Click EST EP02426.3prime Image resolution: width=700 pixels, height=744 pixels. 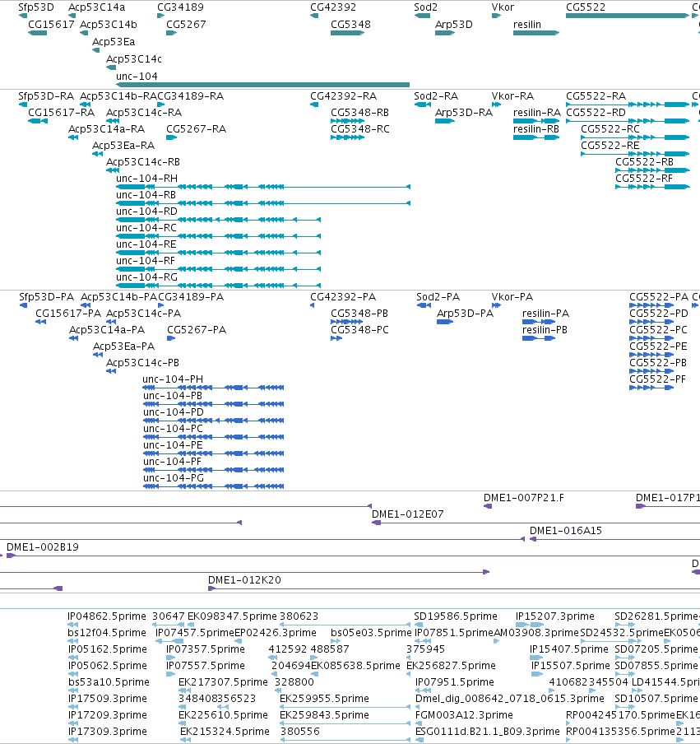point(276,633)
